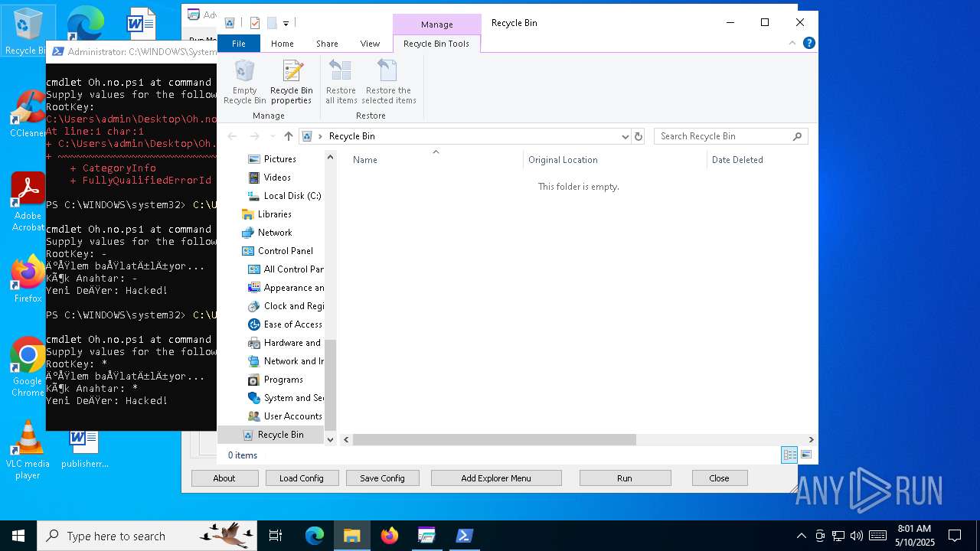Open the notifications action center

(x=955, y=536)
